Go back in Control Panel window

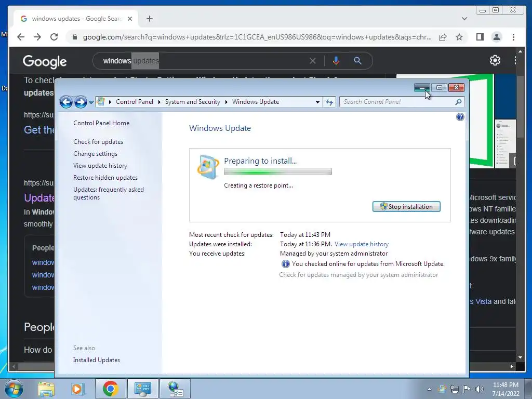[66, 102]
